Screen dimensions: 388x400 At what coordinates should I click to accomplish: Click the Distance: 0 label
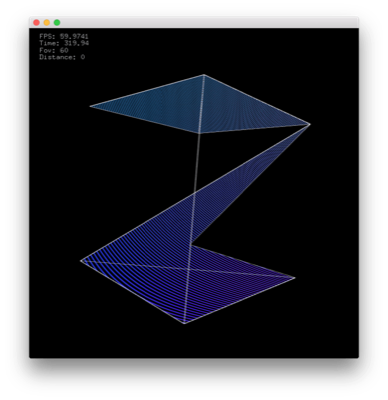[x=62, y=57]
